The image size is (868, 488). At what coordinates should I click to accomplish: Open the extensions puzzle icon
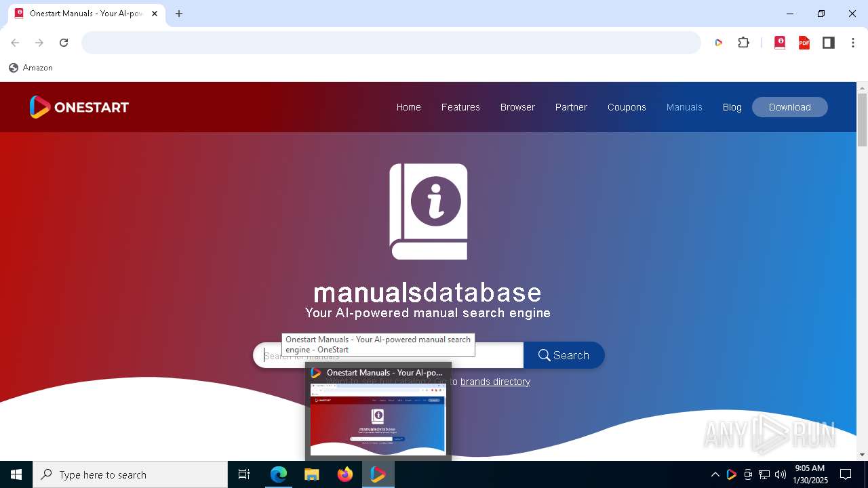[744, 43]
